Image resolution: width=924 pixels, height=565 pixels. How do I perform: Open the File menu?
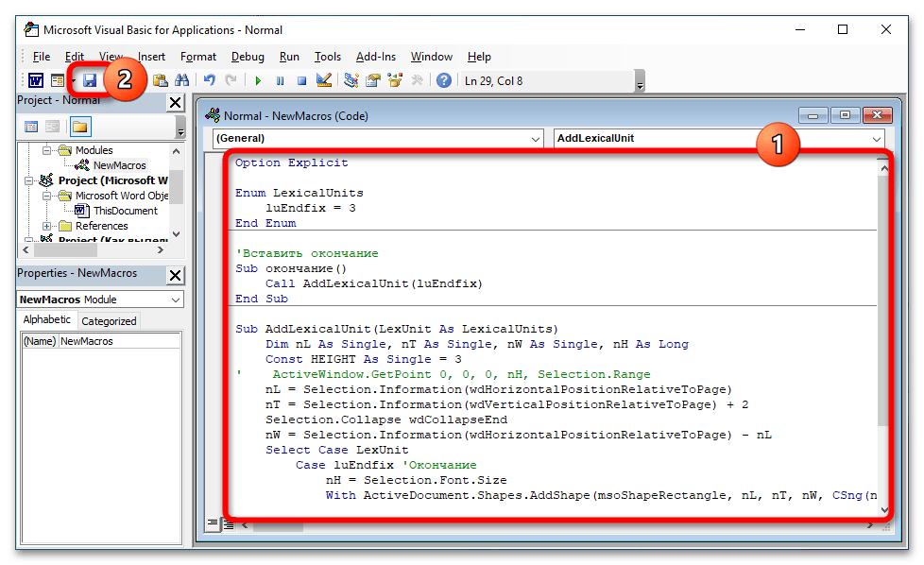click(42, 57)
